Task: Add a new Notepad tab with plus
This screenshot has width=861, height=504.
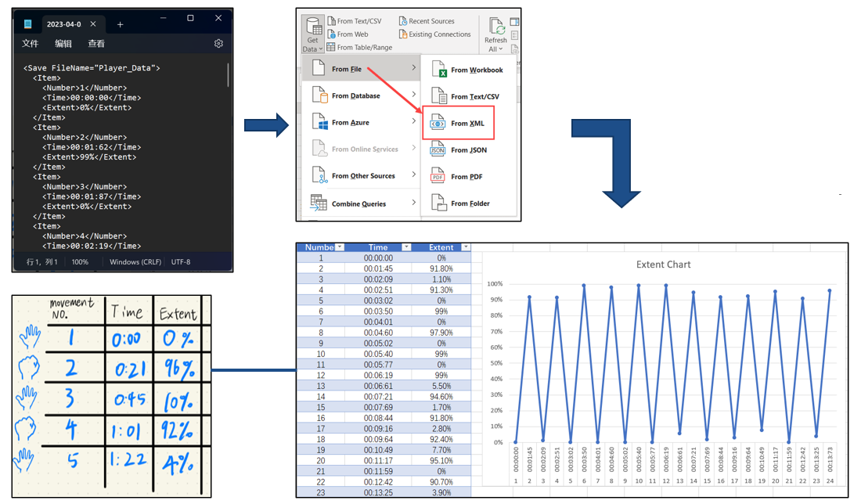Action: (121, 24)
